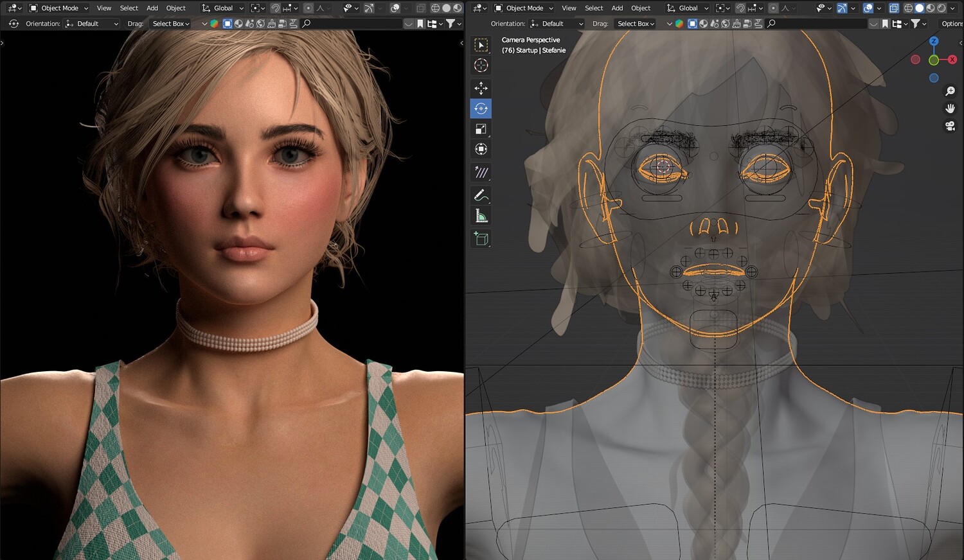Open filter funnel in right viewport header

point(919,24)
